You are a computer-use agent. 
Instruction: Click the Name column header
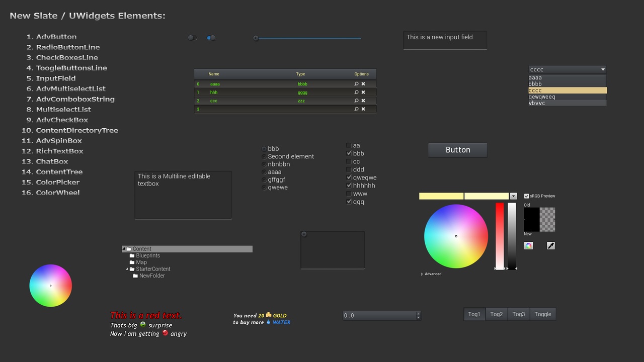pyautogui.click(x=214, y=74)
